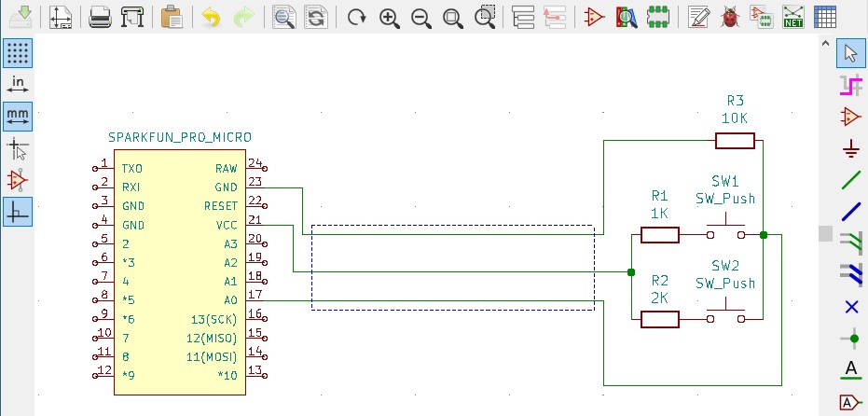Select the Place Wire tool

click(x=850, y=180)
